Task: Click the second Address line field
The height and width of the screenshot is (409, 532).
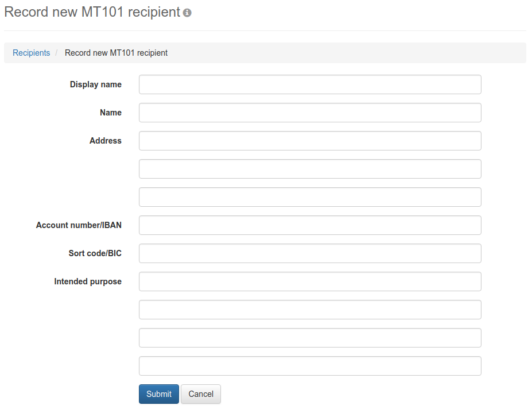Action: coord(310,169)
